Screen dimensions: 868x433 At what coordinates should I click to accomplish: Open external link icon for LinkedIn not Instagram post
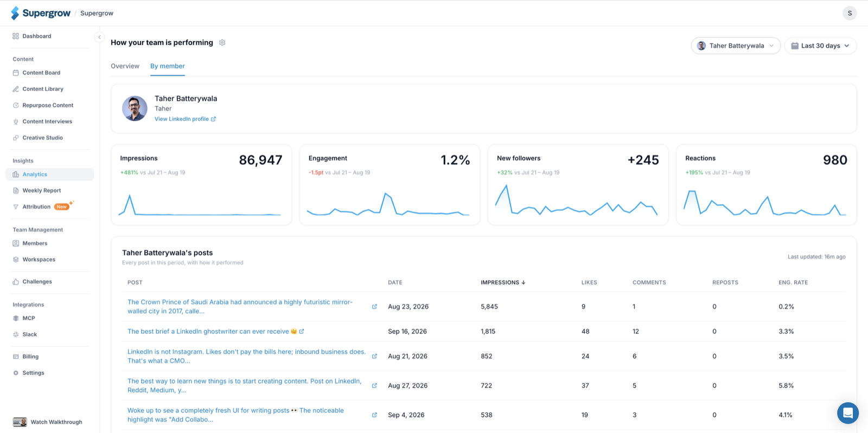coord(374,356)
